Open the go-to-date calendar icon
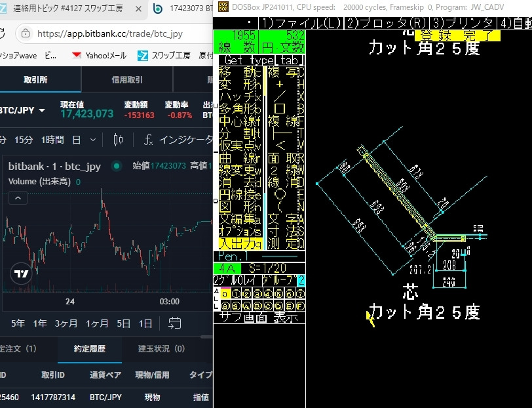 [175, 323]
